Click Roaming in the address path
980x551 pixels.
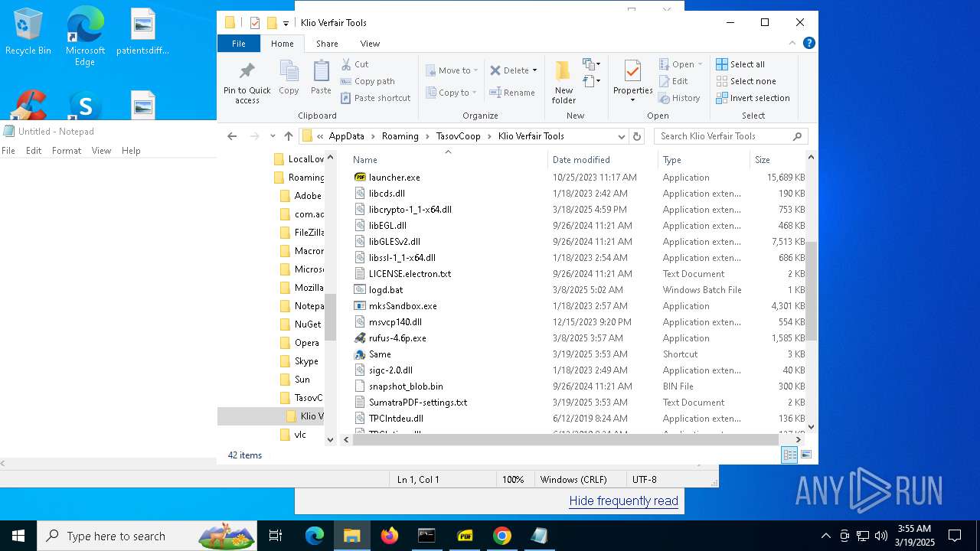[400, 136]
